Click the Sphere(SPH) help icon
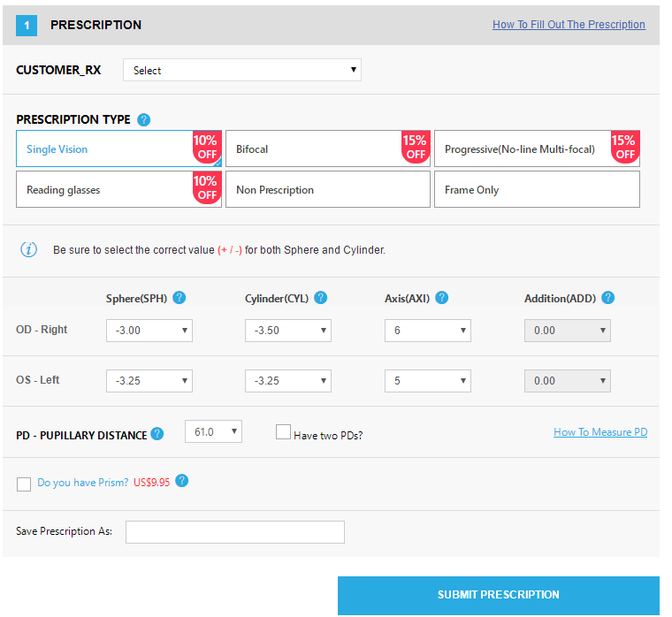Viewport: 672px width, 617px height. (x=179, y=298)
